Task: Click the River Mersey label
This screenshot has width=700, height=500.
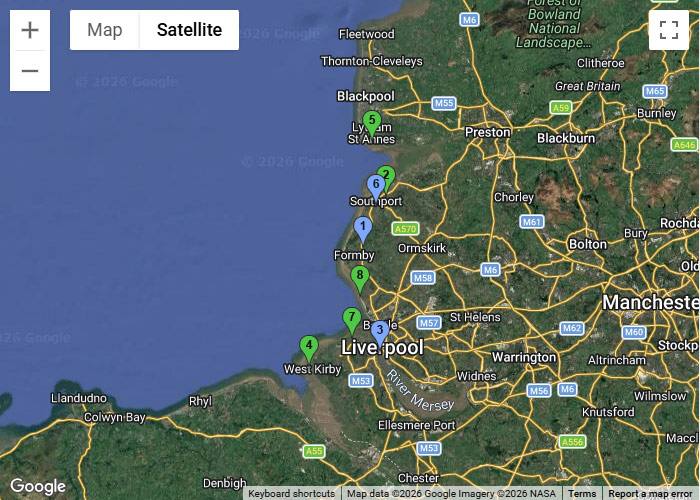Action: click(x=420, y=391)
